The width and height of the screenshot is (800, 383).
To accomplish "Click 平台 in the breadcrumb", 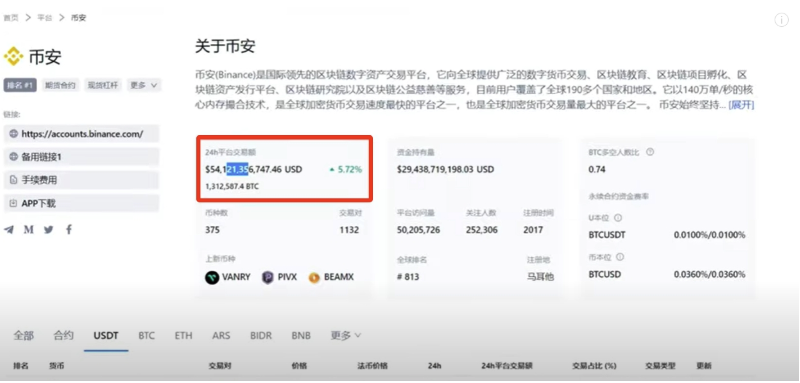I will click(x=45, y=18).
